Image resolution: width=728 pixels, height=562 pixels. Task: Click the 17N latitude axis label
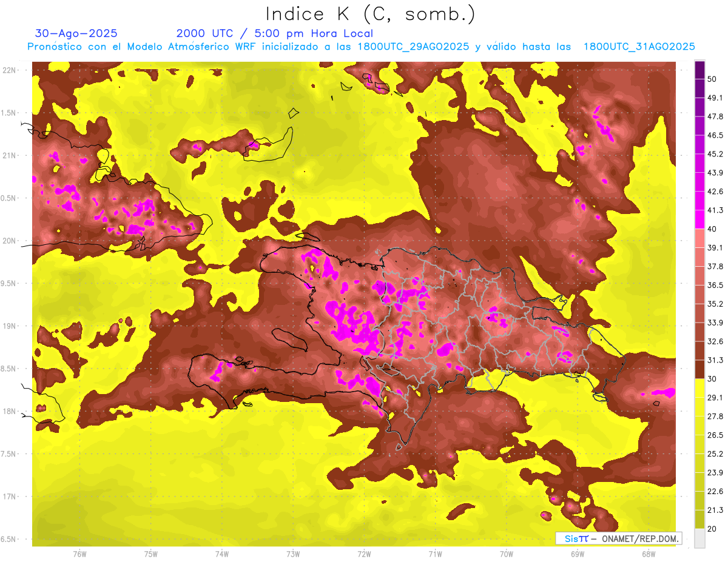click(x=9, y=497)
